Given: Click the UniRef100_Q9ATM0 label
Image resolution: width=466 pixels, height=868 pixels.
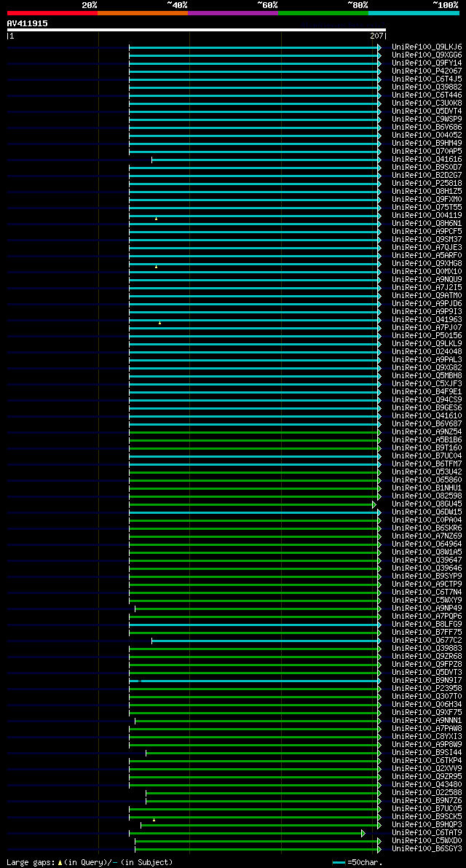Looking at the screenshot, I should pos(427,296).
